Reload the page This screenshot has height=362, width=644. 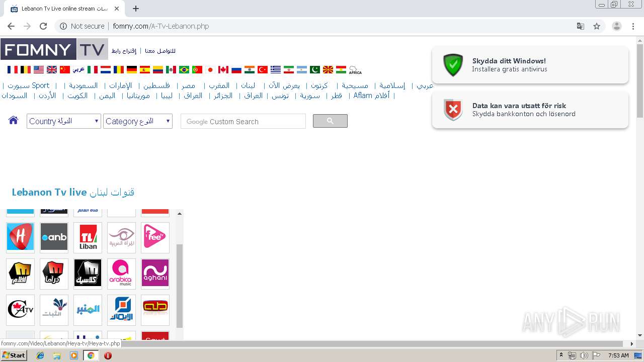coord(43,26)
